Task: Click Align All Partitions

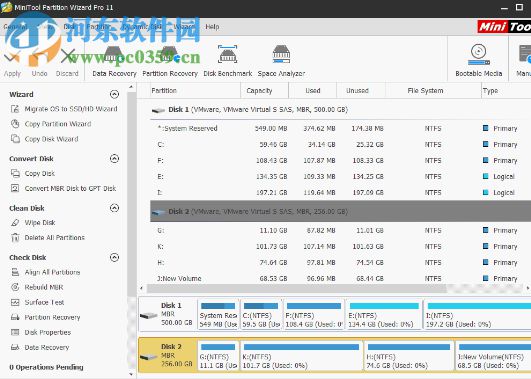Action: pos(45,272)
